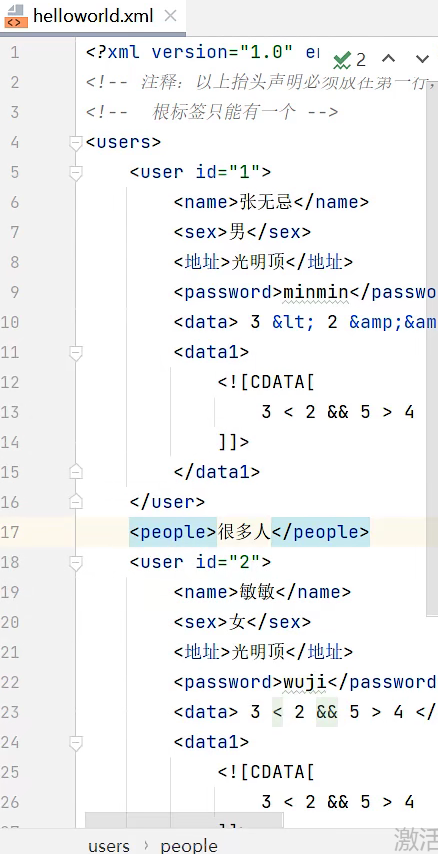
Task: Go to next highlighted problem arrow
Action: click(422, 59)
